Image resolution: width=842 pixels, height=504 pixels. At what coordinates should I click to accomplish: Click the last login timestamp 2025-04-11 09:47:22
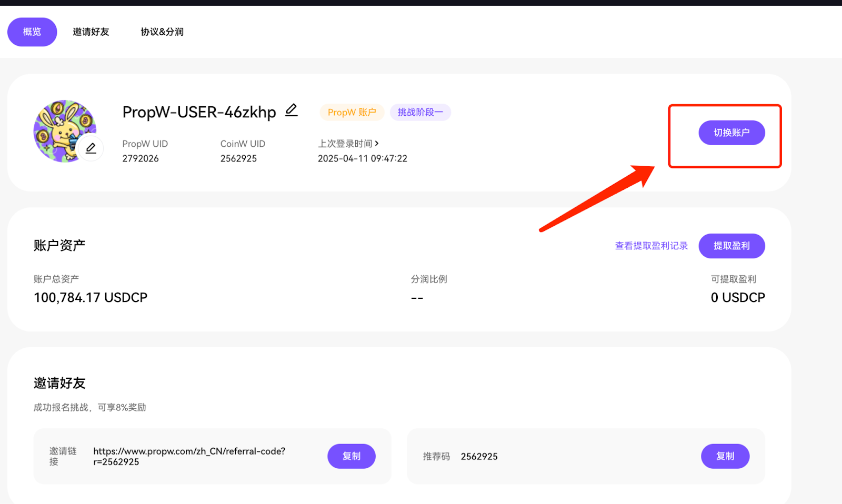point(362,158)
